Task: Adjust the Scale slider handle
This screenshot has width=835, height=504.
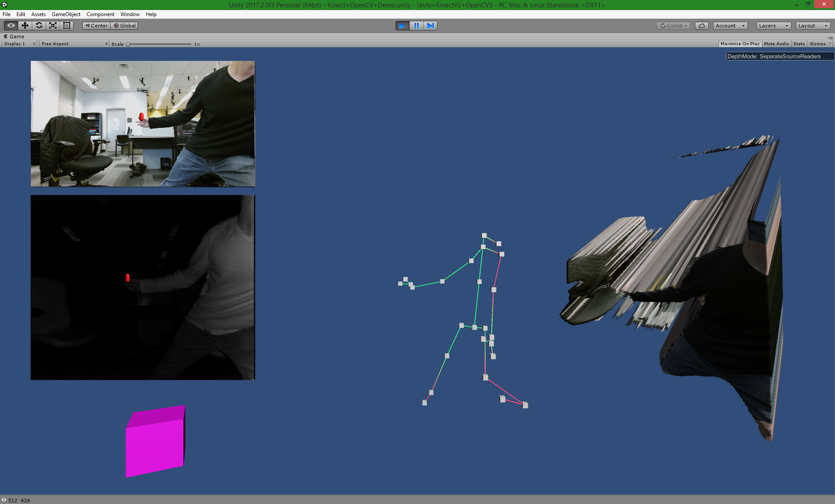Action: click(x=128, y=44)
